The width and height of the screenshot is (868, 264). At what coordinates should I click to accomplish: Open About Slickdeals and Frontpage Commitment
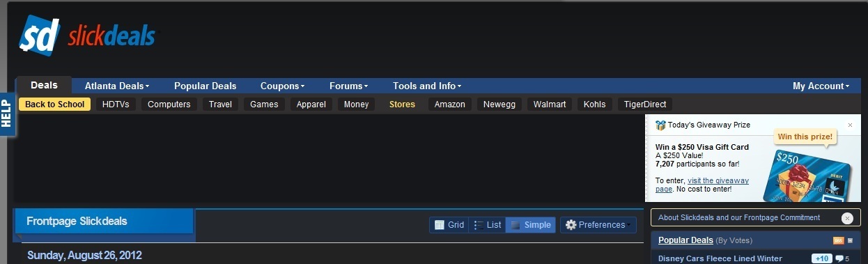tap(739, 217)
